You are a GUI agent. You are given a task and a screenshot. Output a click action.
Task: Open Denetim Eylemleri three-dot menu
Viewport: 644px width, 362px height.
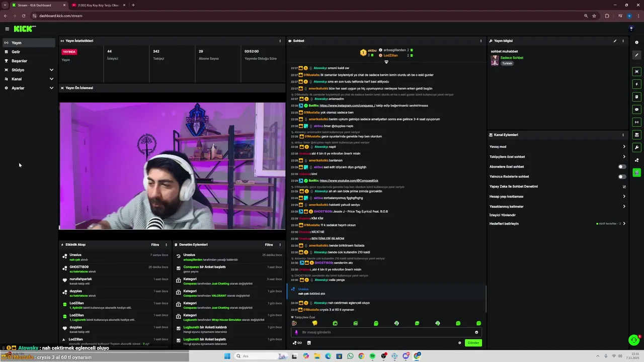pyautogui.click(x=280, y=245)
